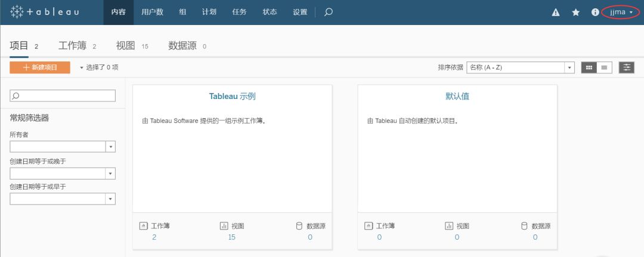Click view chart icon in 默认值 card
Screen dimensions: 644x257
449,226
